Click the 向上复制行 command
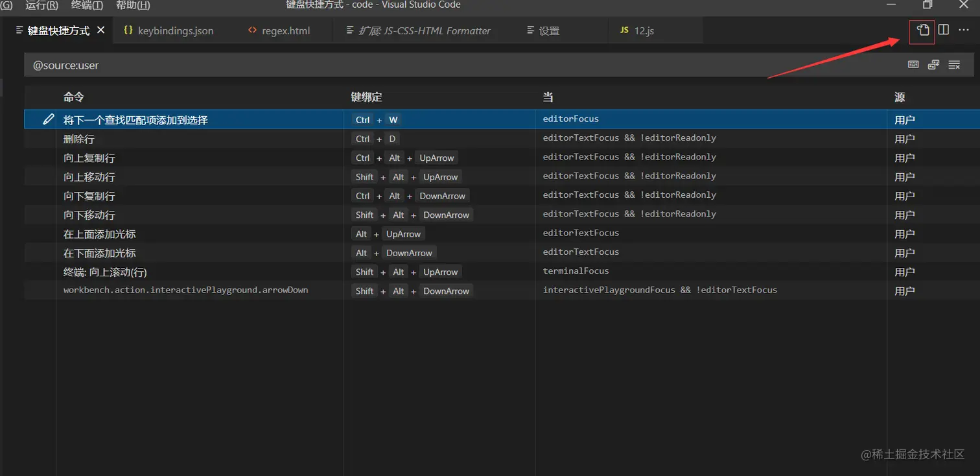This screenshot has height=476, width=980. (x=89, y=158)
